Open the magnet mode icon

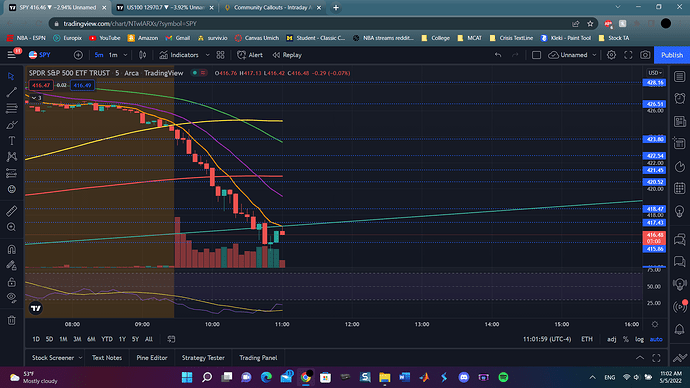coord(12,249)
